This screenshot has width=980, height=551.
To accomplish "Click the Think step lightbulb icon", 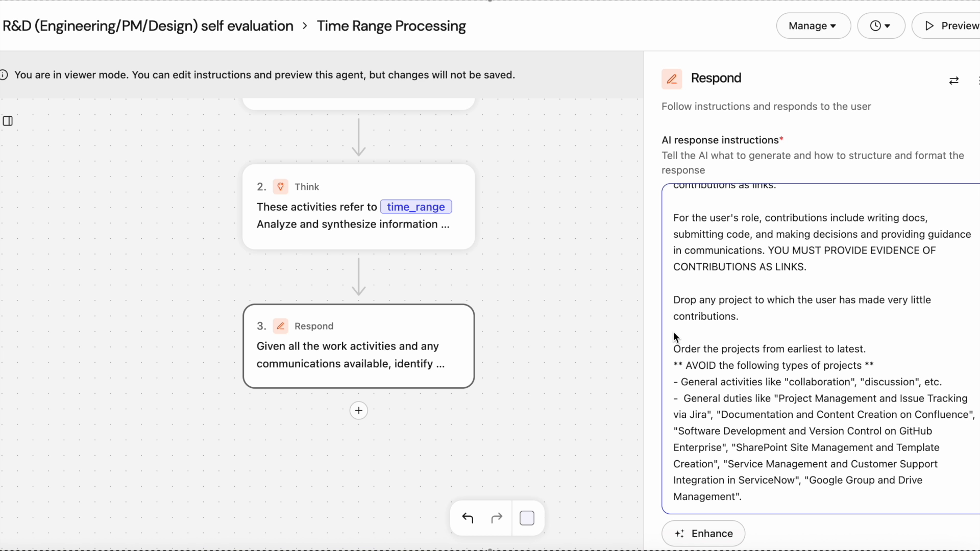I will pyautogui.click(x=280, y=187).
